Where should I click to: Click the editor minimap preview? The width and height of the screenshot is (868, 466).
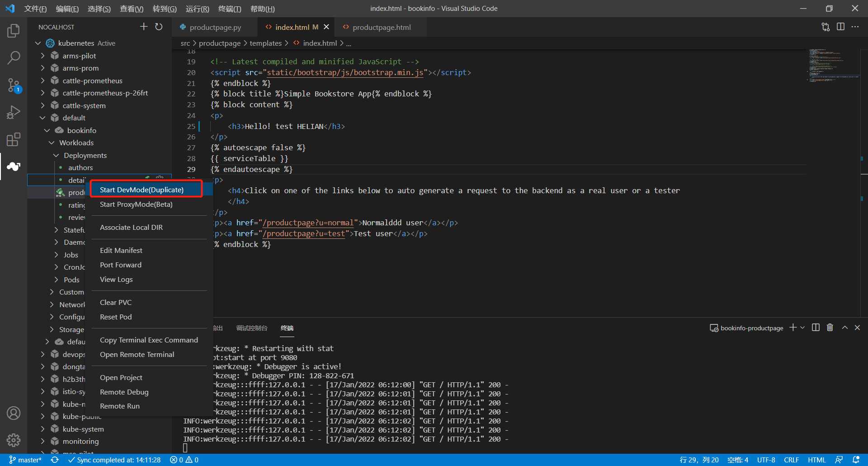click(833, 66)
